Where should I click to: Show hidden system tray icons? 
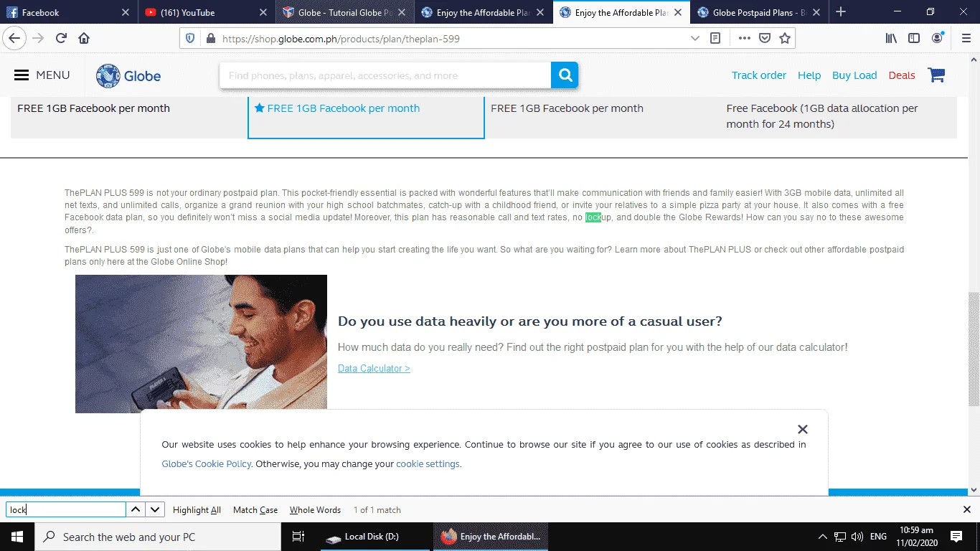click(822, 537)
